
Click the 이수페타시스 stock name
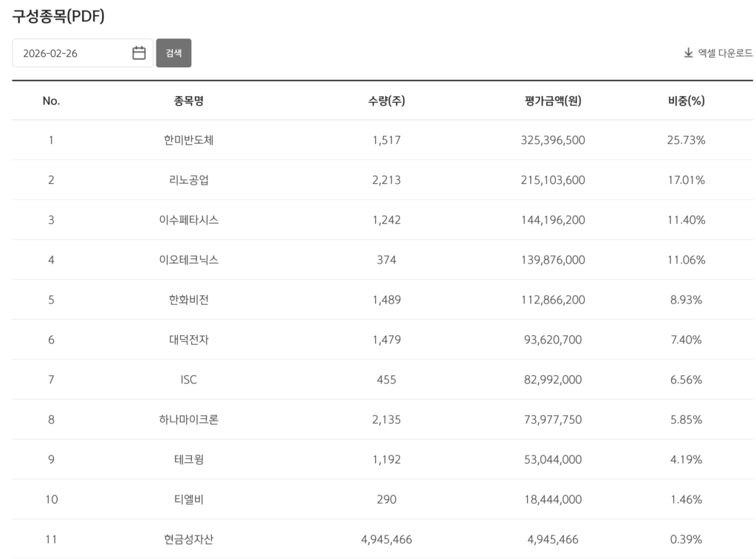tap(189, 220)
